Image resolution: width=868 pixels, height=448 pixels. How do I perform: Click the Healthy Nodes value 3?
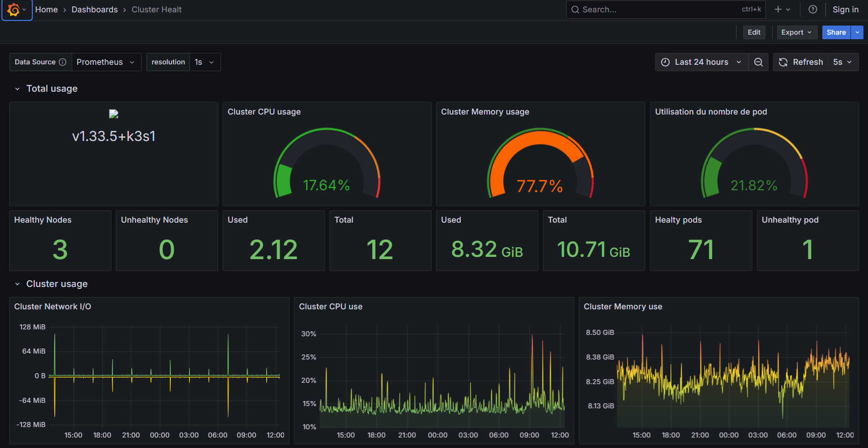pos(60,250)
